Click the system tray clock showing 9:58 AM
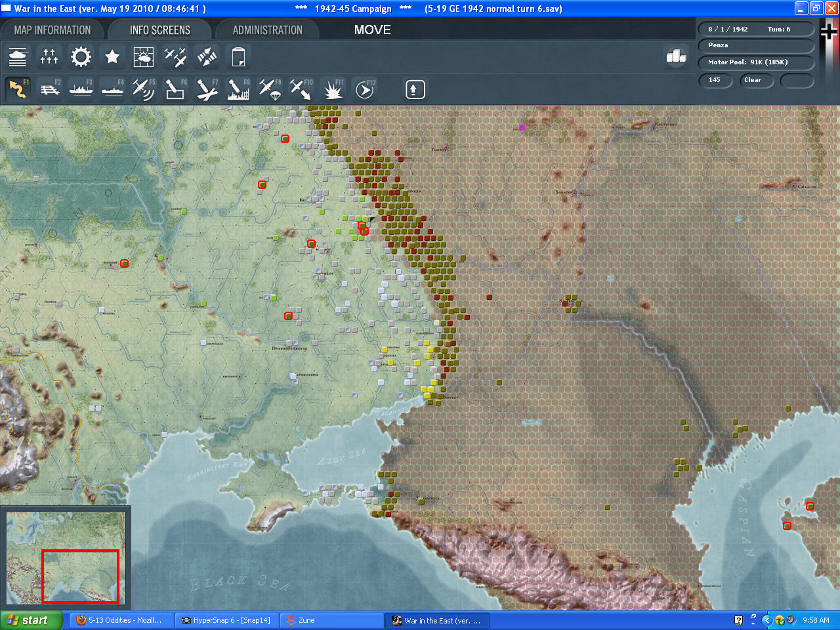This screenshot has width=840, height=630. (816, 620)
